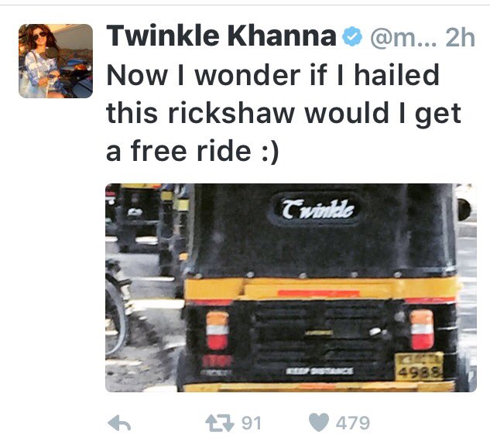Click the 4988 license plate in photo

coord(420,367)
